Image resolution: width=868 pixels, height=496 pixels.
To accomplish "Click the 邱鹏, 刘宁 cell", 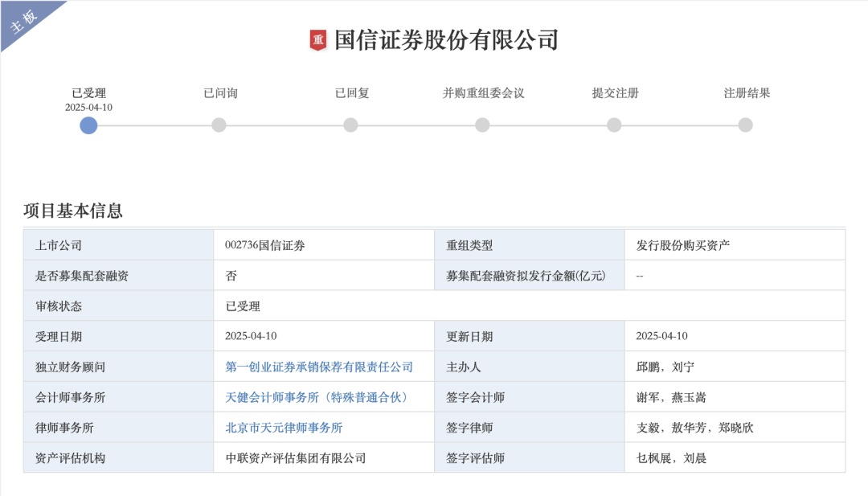I will [x=735, y=367].
